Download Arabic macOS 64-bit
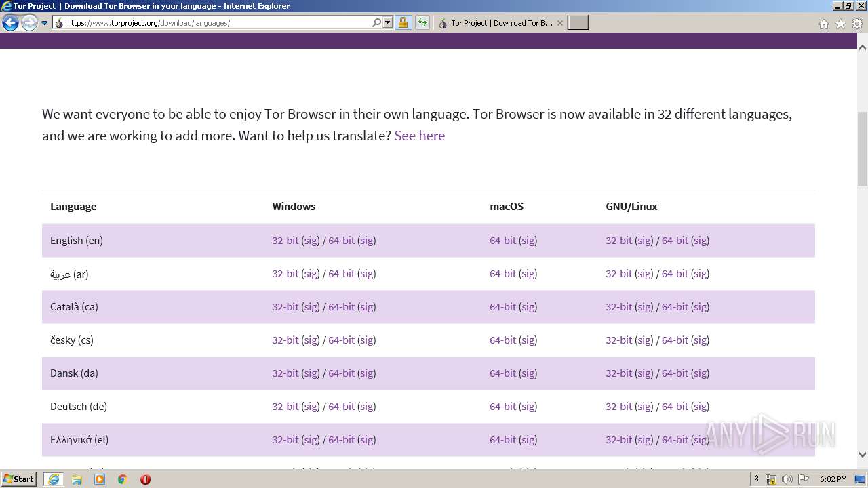This screenshot has height=488, width=868. point(502,274)
